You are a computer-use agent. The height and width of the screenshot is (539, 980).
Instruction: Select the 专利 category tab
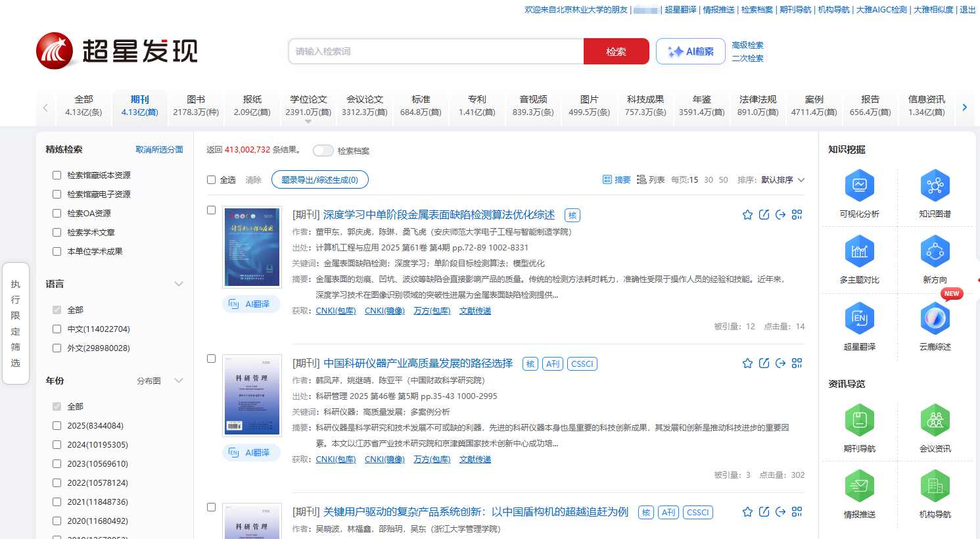click(477, 106)
